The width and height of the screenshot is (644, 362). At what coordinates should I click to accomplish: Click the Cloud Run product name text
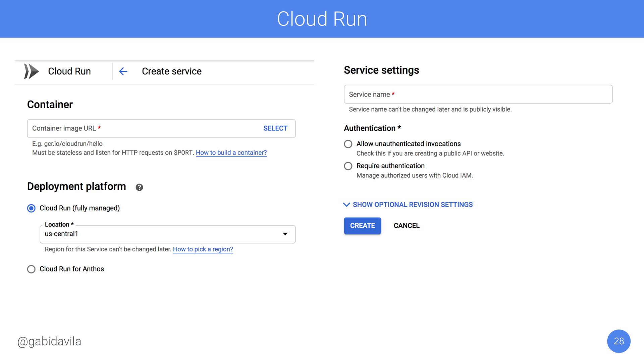tap(69, 71)
